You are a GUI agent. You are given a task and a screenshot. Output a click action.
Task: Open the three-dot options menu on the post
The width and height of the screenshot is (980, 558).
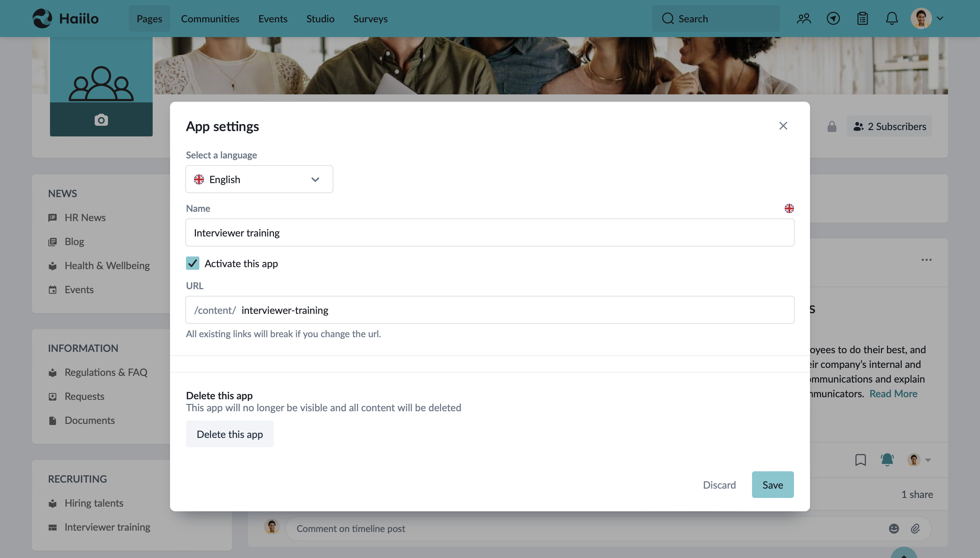[x=927, y=259]
